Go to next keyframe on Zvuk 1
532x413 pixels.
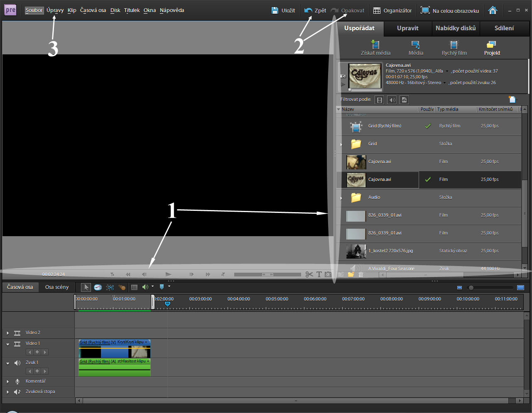tap(45, 371)
